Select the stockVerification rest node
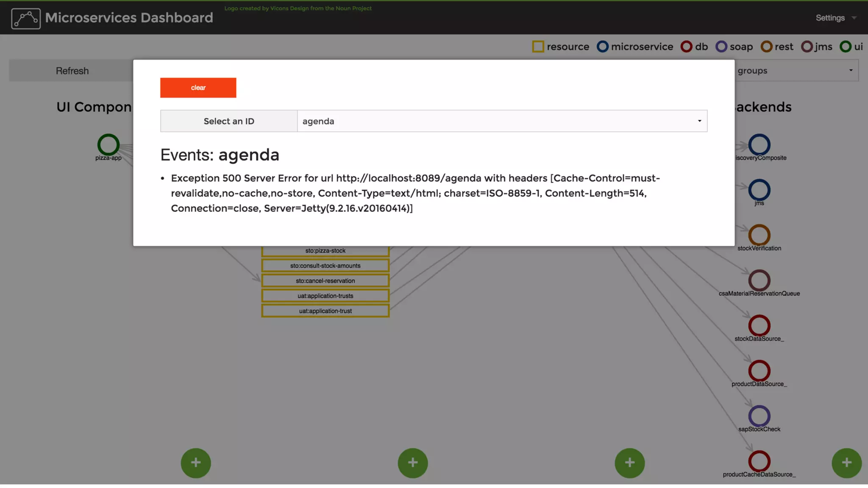This screenshot has height=488, width=868. [759, 235]
